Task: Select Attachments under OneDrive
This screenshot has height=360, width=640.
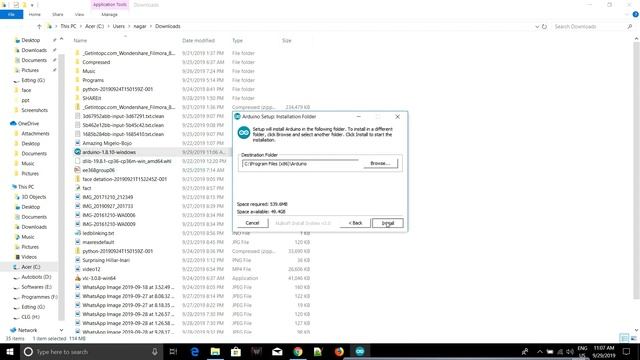Action: tap(35, 133)
